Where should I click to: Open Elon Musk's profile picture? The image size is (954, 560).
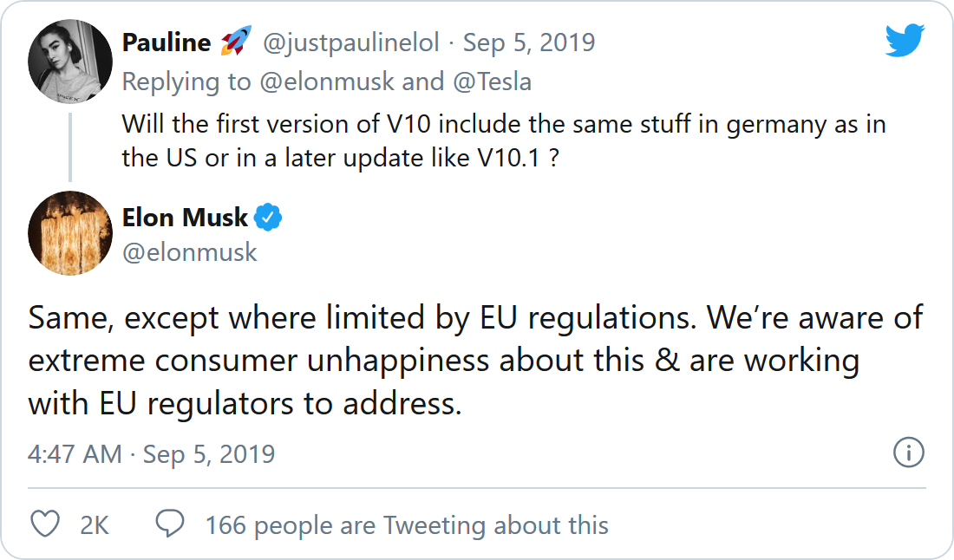[x=70, y=233]
